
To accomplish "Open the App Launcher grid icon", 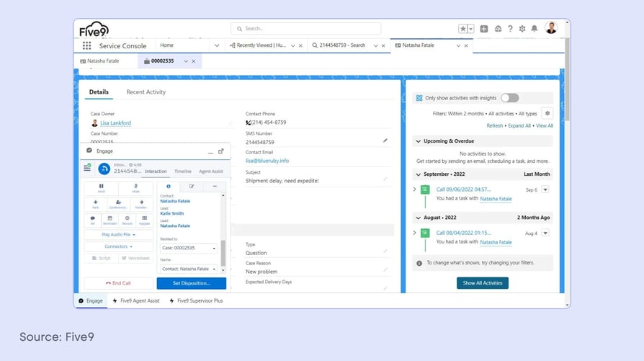I will [x=86, y=45].
